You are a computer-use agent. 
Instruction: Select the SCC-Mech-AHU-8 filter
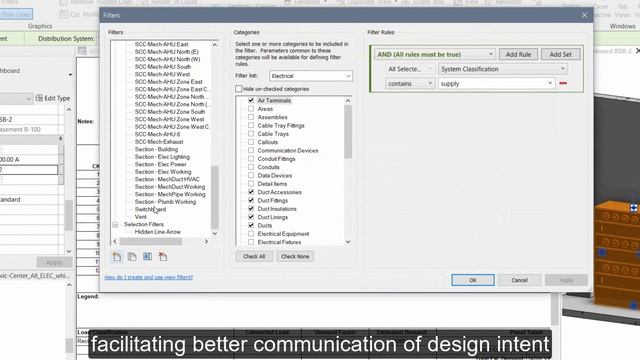[158, 134]
